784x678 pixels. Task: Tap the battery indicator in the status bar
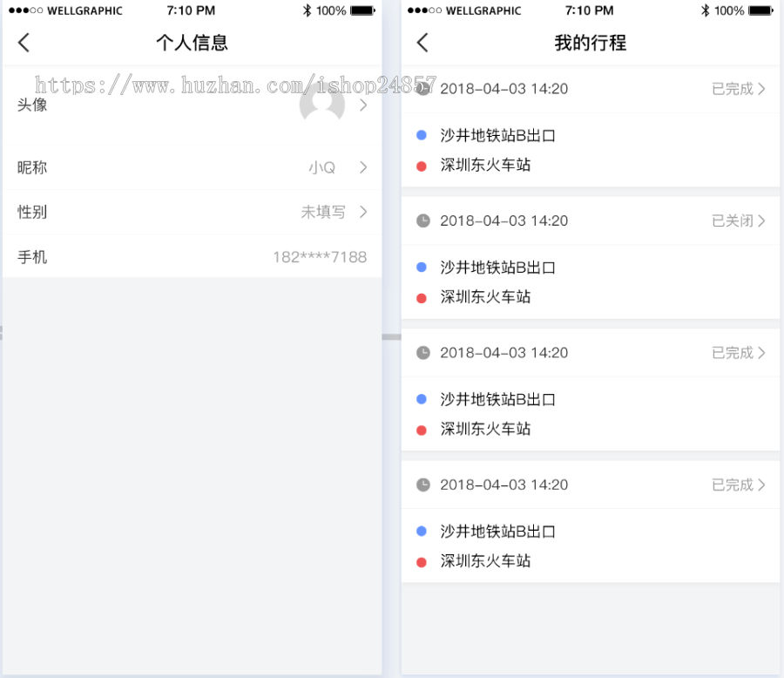360,10
